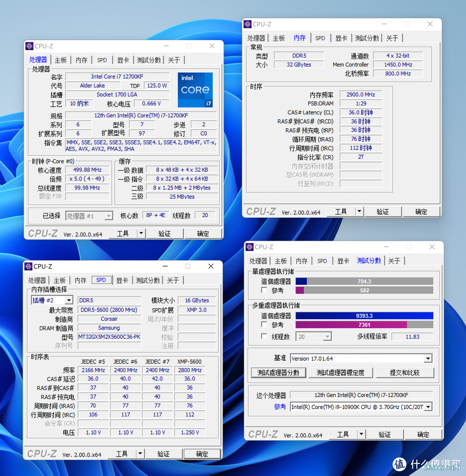Switch to 显卡 tab in processor window
This screenshot has height=476, width=466.
coord(123,60)
